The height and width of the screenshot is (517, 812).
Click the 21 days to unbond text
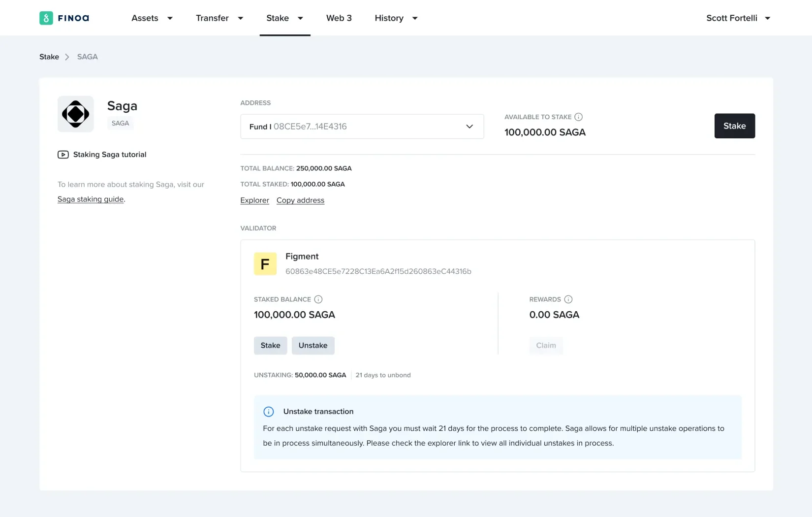tap(383, 375)
